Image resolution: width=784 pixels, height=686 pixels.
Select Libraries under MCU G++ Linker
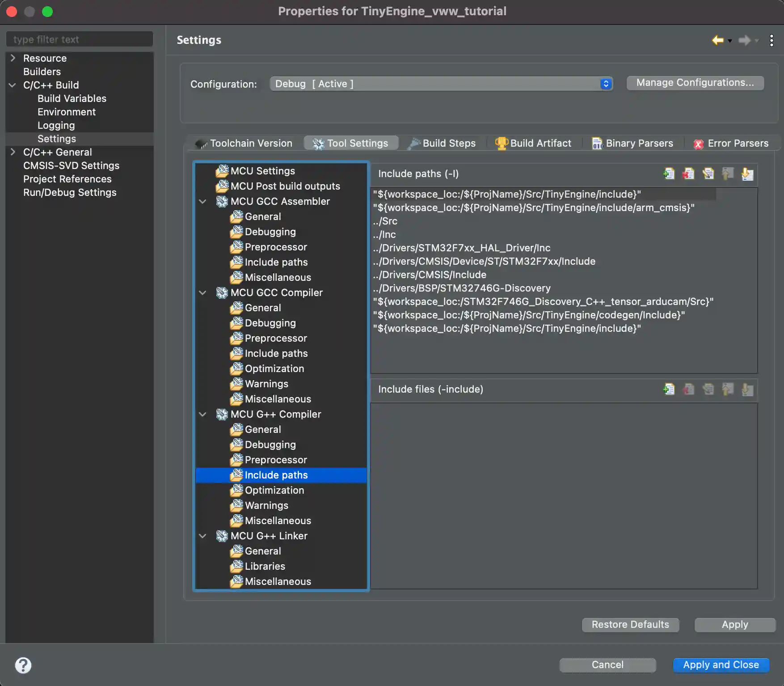pyautogui.click(x=265, y=566)
